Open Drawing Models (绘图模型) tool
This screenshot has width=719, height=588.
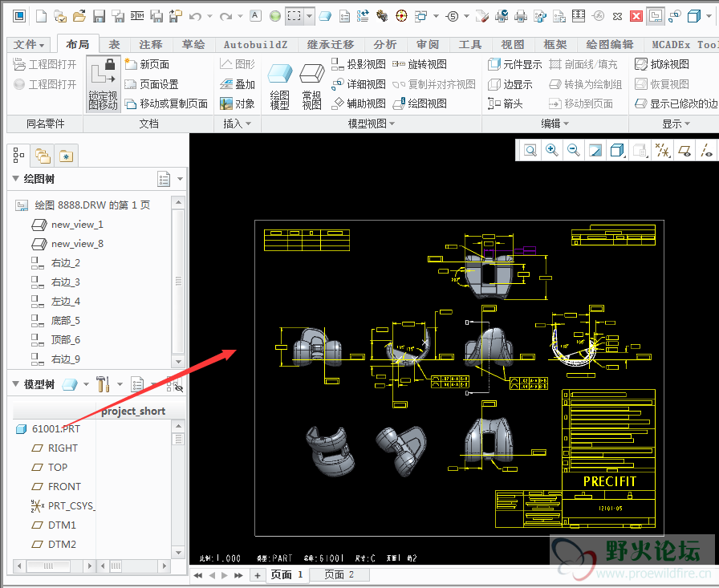click(x=280, y=86)
